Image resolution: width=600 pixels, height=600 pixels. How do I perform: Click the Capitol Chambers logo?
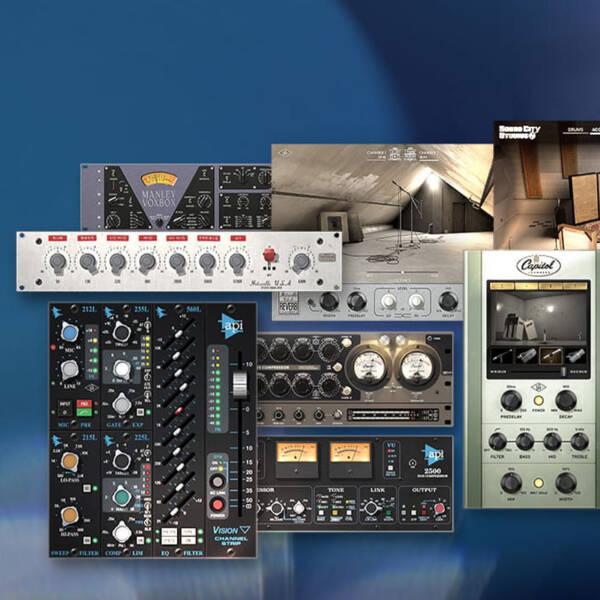click(538, 265)
